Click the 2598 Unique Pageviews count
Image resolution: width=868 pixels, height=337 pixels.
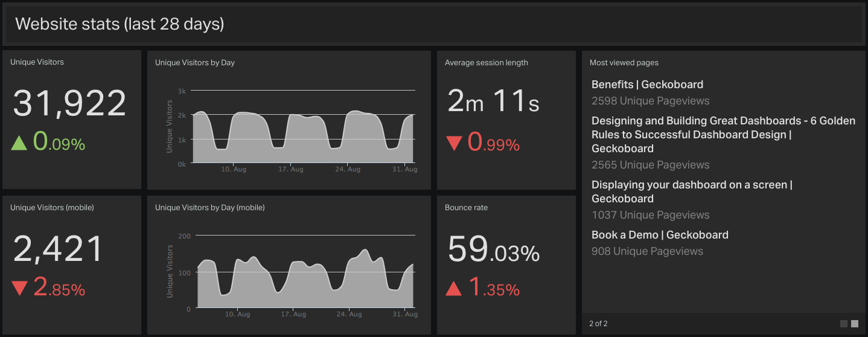[x=650, y=101]
